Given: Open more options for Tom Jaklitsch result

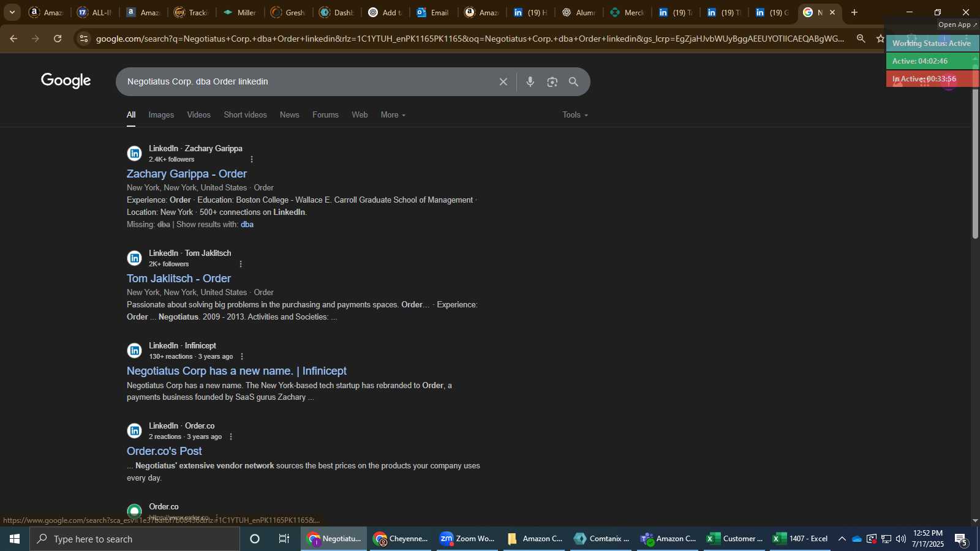Looking at the screenshot, I should [241, 264].
